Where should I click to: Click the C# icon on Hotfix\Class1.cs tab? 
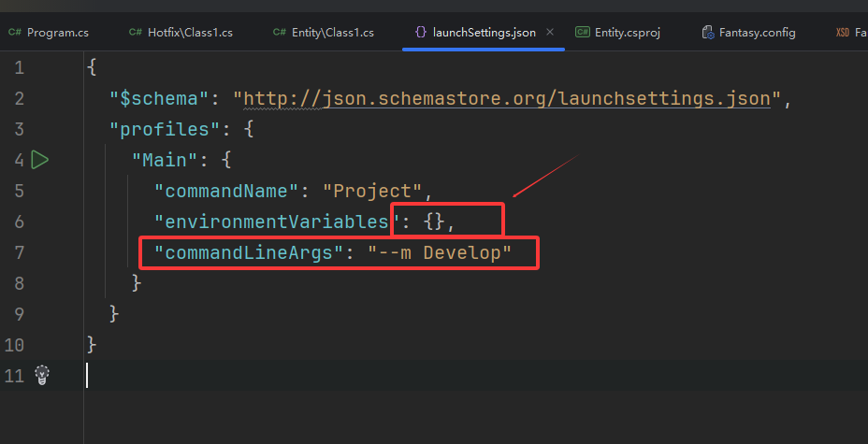pyautogui.click(x=136, y=33)
